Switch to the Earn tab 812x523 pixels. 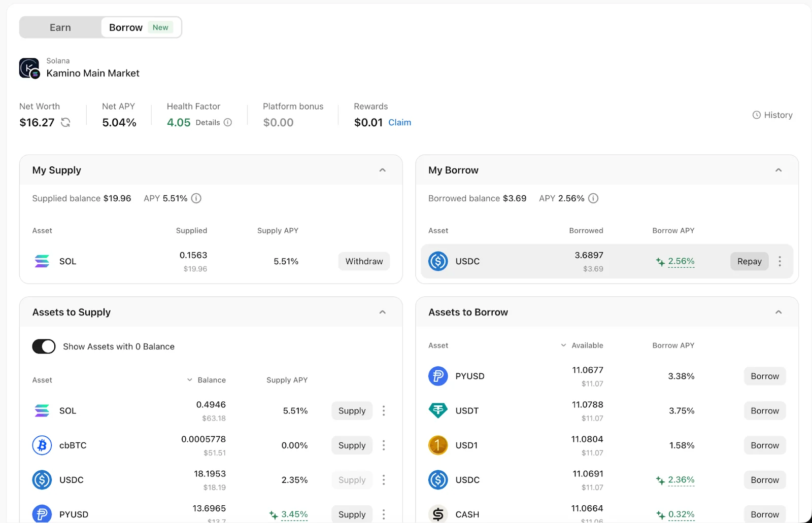coord(60,27)
